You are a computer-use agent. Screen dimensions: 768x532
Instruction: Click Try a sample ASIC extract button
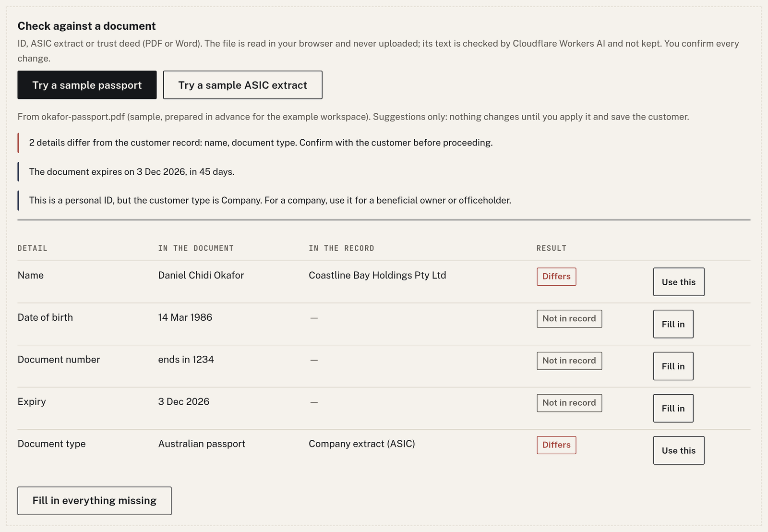242,85
